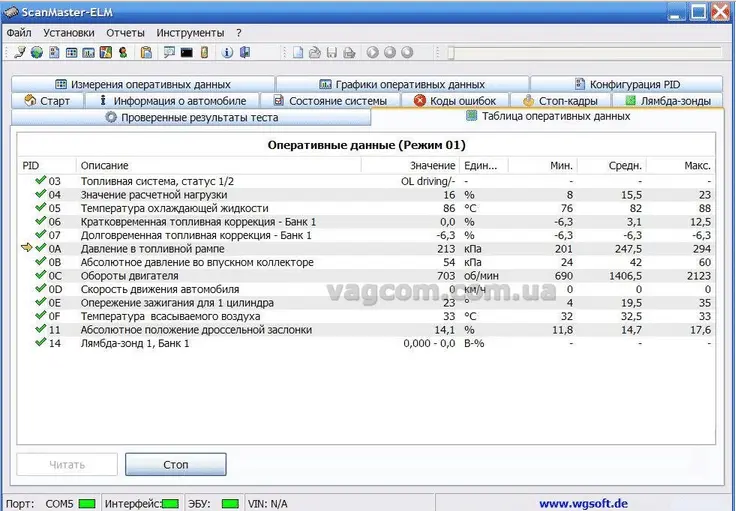Open the Стоп-кадры tab
736x511 pixels.
coord(560,100)
